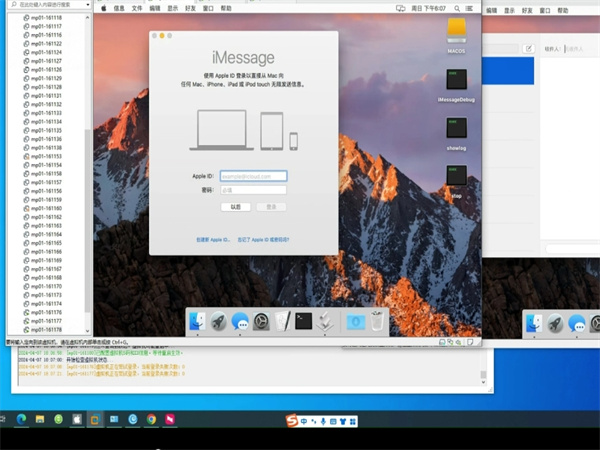Open System Preferences gear in dock

tap(261, 322)
